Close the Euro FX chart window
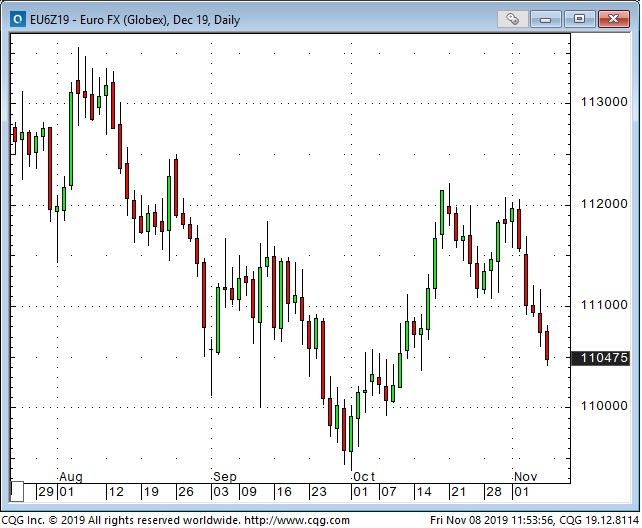The image size is (642, 528). coord(613,19)
